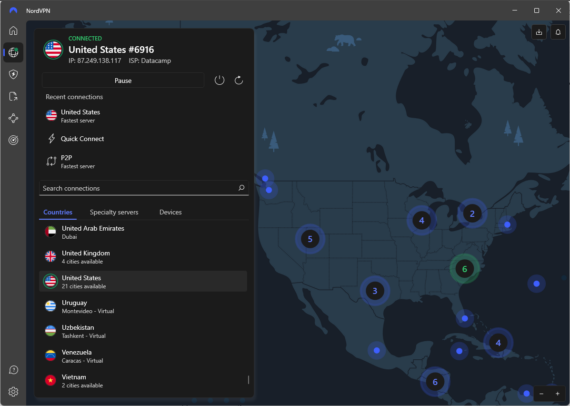Select Venezuela Caracas row
This screenshot has height=406, width=570.
click(x=143, y=356)
